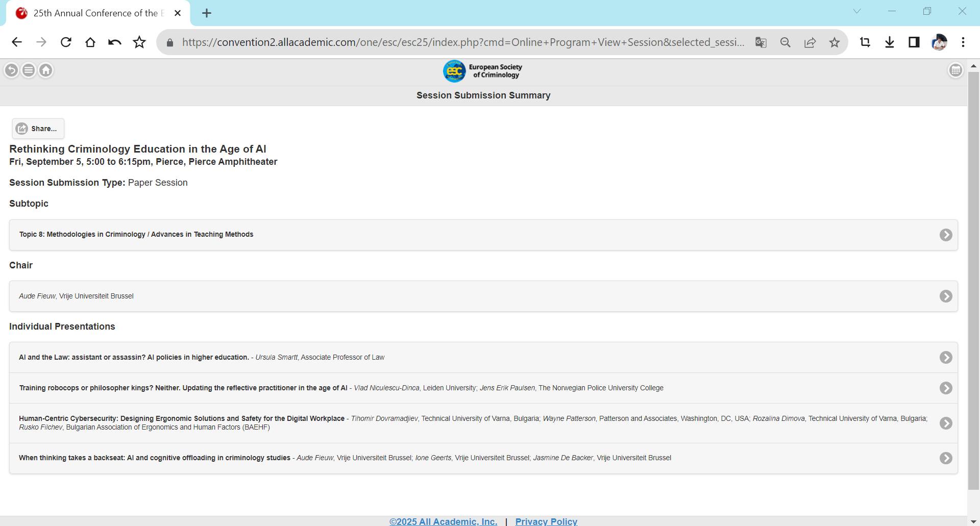Open the main menu list icon
980x526 pixels.
click(29, 70)
